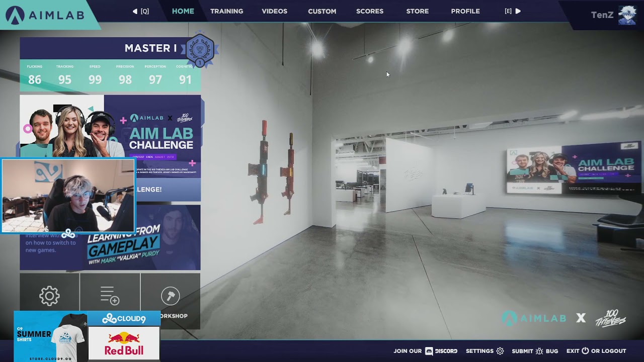Click the add playlist list icon tile

(110, 296)
